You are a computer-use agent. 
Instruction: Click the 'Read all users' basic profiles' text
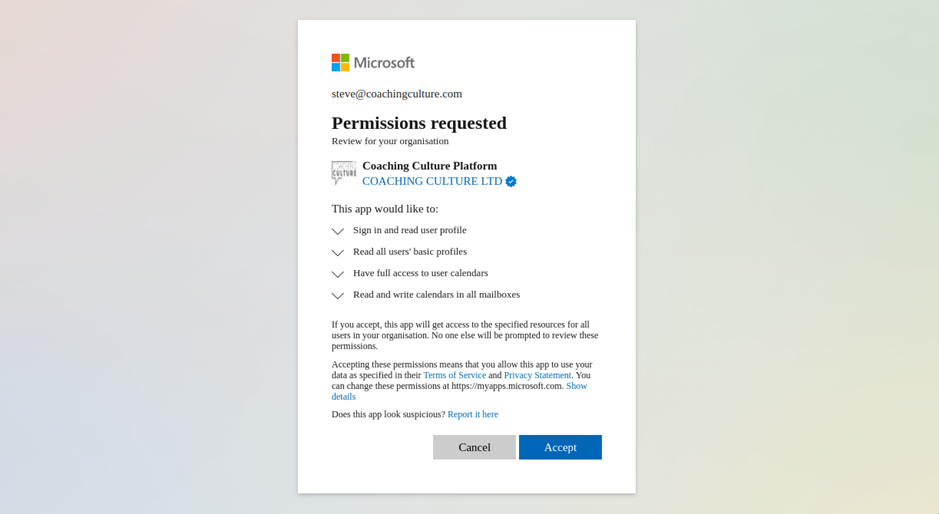tap(409, 252)
